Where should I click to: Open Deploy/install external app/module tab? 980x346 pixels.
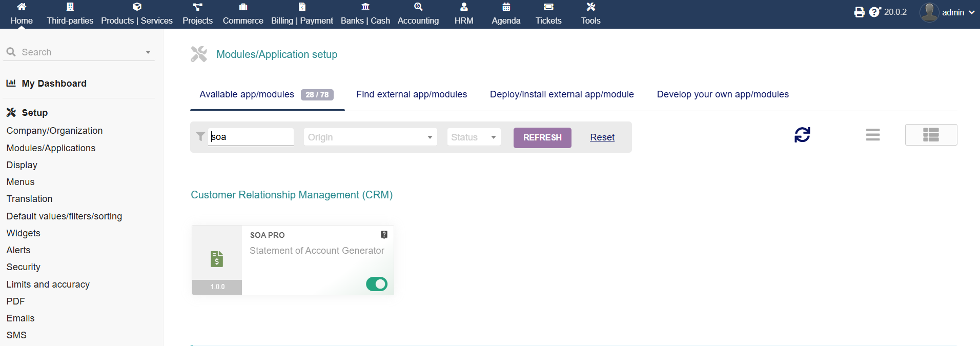pos(562,94)
